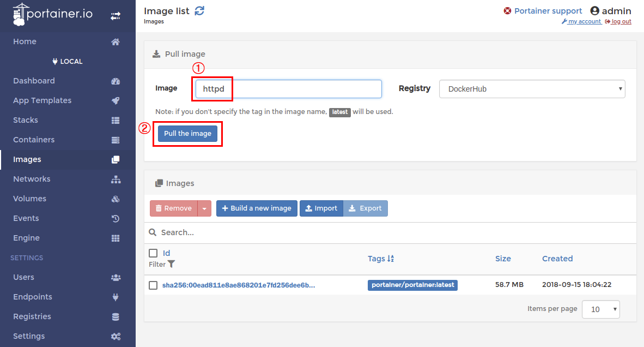Go to Stacks in the sidebar
This screenshot has height=347, width=644.
tap(26, 120)
